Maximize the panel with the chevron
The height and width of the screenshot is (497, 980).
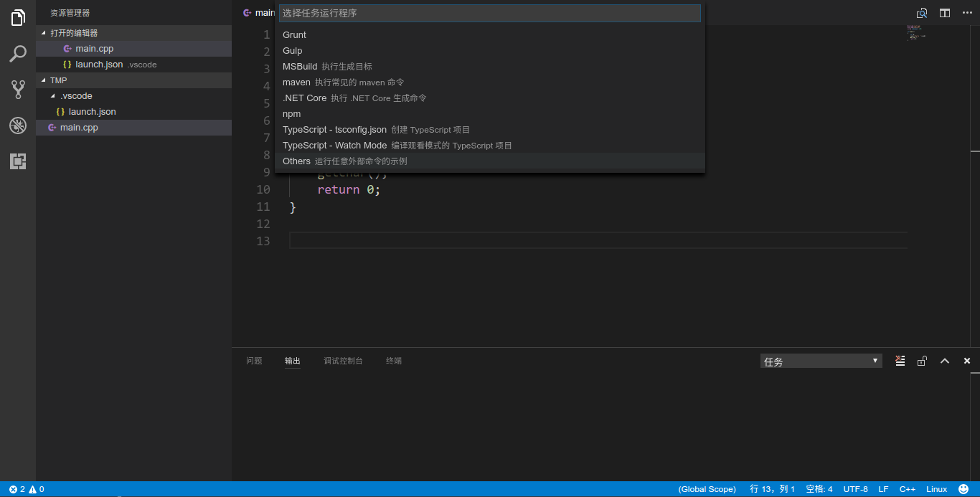[x=945, y=361]
